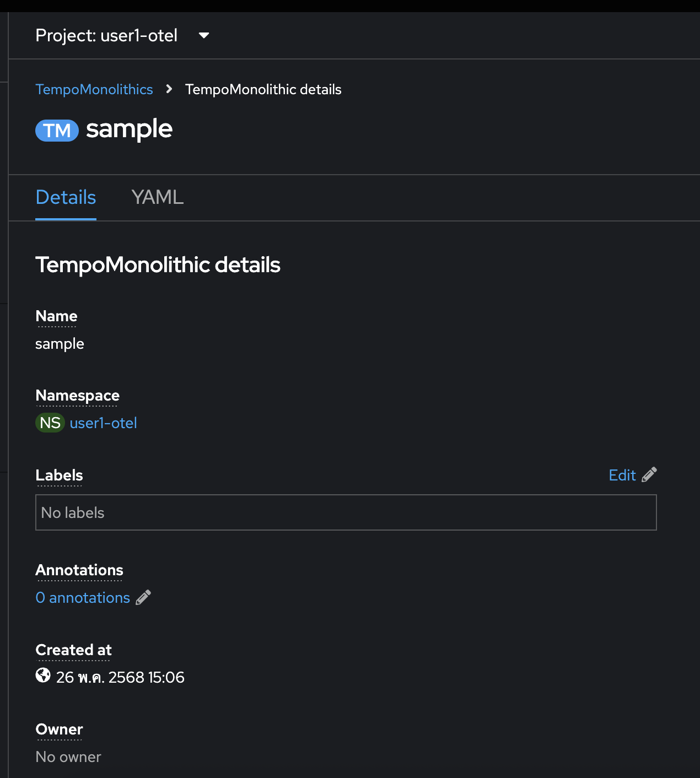Click the Annotations field label
This screenshot has width=700, height=778.
tap(79, 570)
